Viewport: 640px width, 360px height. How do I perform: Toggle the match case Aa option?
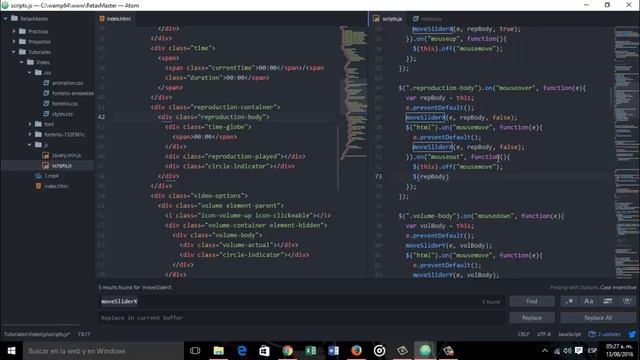(x=589, y=301)
